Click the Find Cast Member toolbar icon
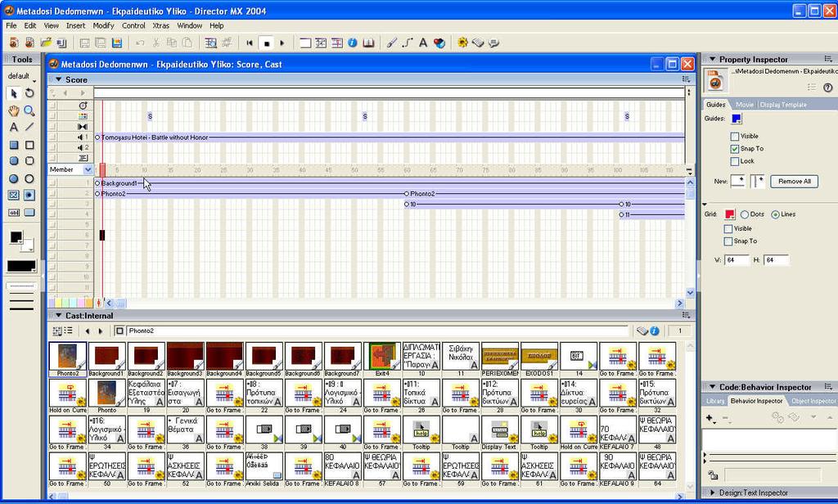 pyautogui.click(x=211, y=43)
